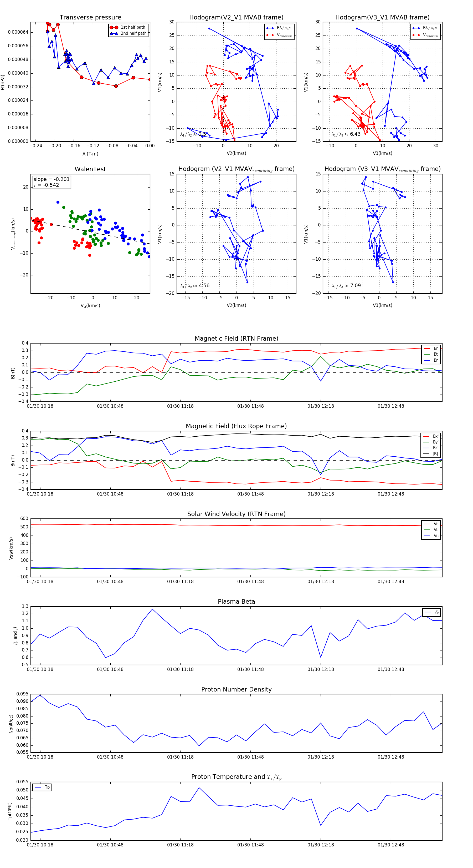Screen dimensions: 473x868
Task: Select V remaining legend entry in V2_V1 MVAB hodogram
Action: (279, 35)
